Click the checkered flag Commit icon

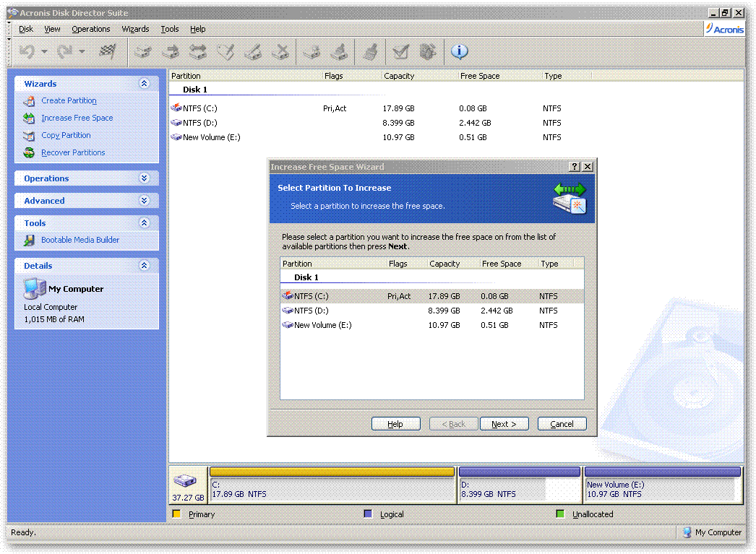point(108,51)
